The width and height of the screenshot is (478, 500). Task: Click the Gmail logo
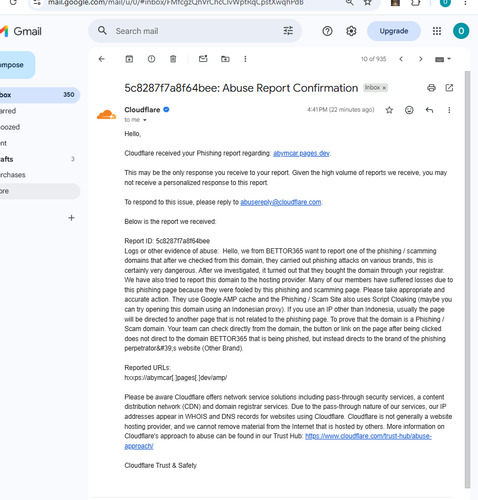tap(21, 31)
